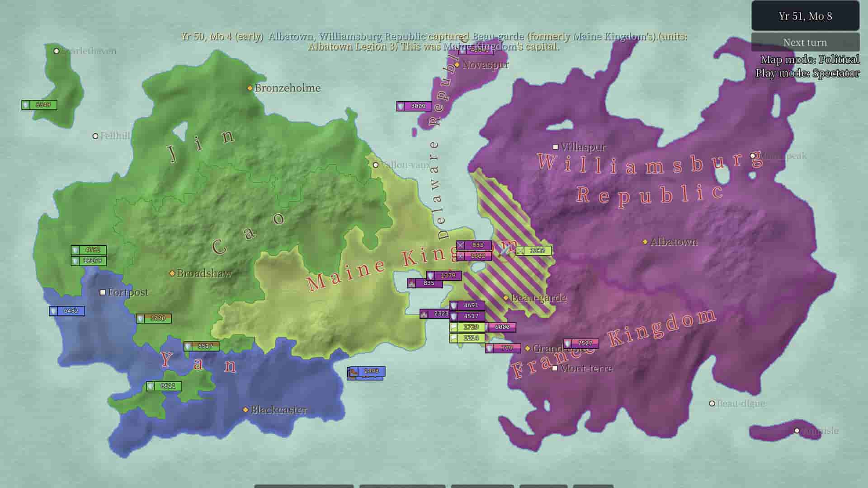Select the Villaspur town marker
This screenshot has height=488, width=868.
[x=556, y=147]
